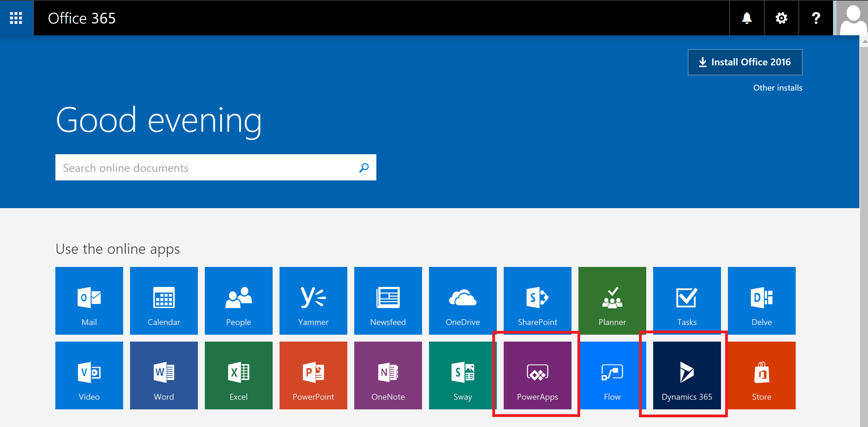Click the Search online documents field

(216, 168)
